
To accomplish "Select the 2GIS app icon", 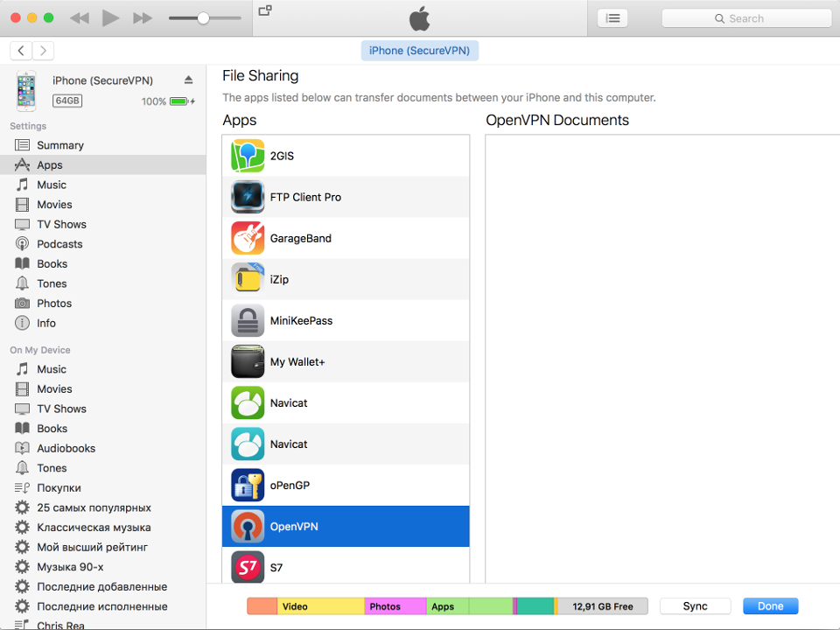I will point(248,156).
